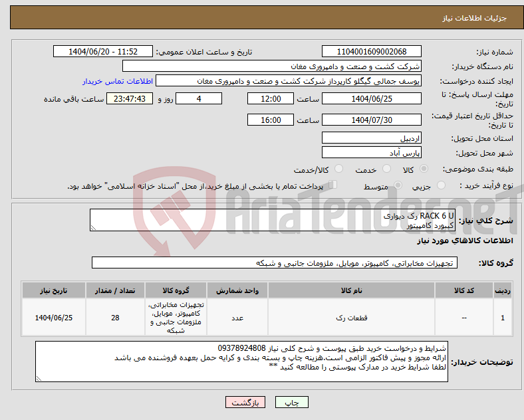Click the گروه کالا product group field
The image size is (524, 420).
point(275,262)
